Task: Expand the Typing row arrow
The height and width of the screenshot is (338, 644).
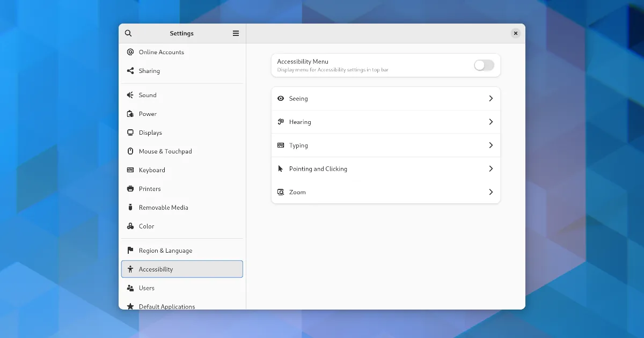Action: pos(491,145)
